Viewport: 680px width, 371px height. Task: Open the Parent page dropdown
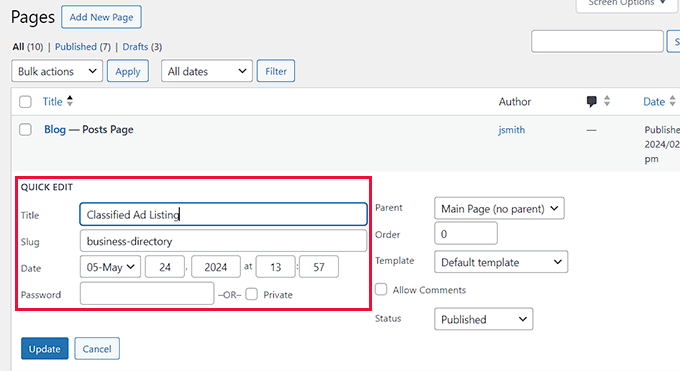(499, 209)
